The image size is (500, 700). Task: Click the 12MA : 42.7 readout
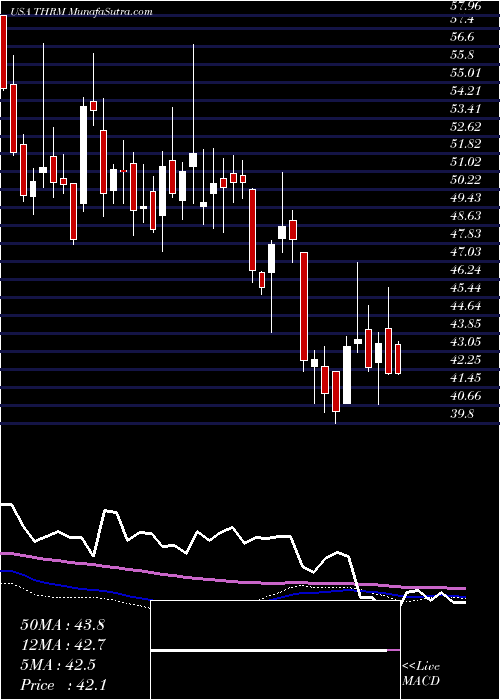(62, 645)
